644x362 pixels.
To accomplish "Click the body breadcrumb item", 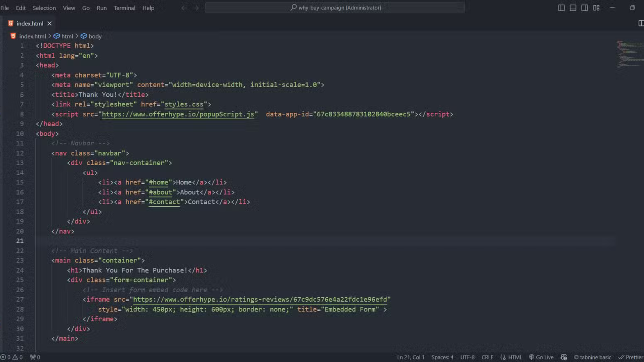I will [x=95, y=36].
